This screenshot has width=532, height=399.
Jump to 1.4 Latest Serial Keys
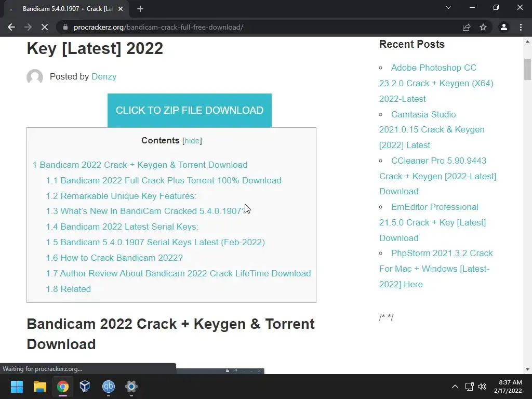pos(122,227)
